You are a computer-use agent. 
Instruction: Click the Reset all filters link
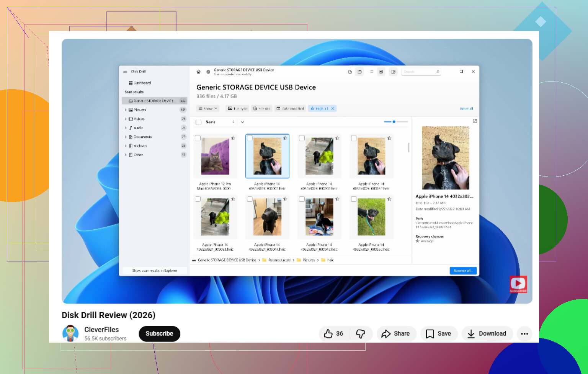467,109
